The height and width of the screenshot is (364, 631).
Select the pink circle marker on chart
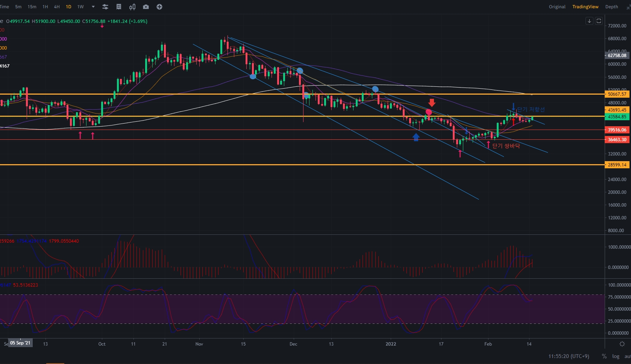(x=429, y=112)
